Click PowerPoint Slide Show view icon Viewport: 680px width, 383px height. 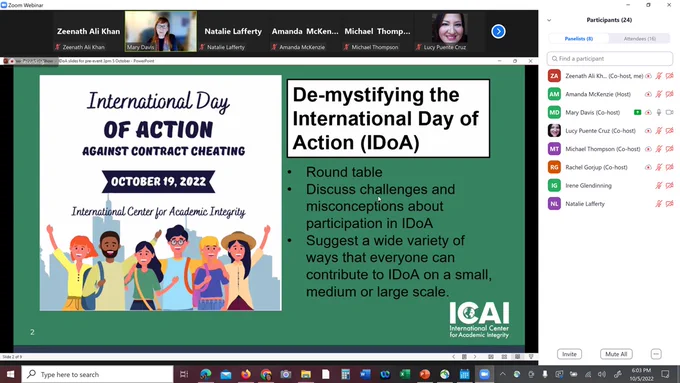[531, 357]
